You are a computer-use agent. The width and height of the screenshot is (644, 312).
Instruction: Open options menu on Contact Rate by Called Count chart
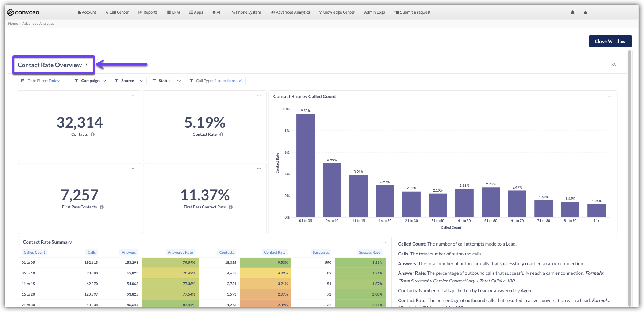point(609,96)
